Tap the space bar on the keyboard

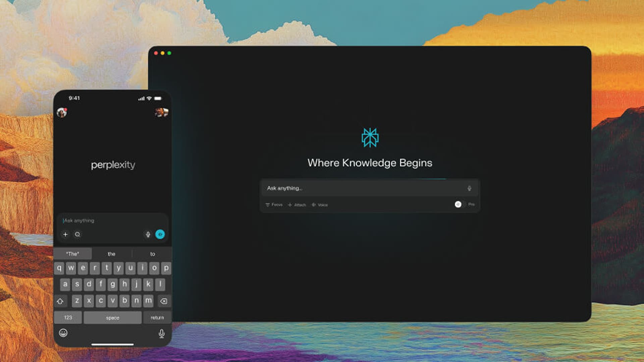[112, 317]
